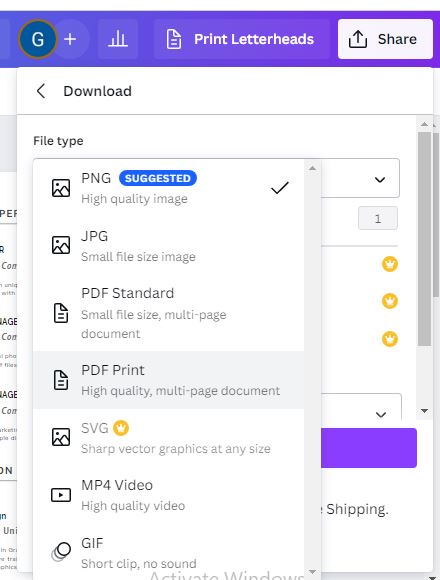Click 'Small file size image' description
Screen dimensions: 440x580
pos(138,257)
